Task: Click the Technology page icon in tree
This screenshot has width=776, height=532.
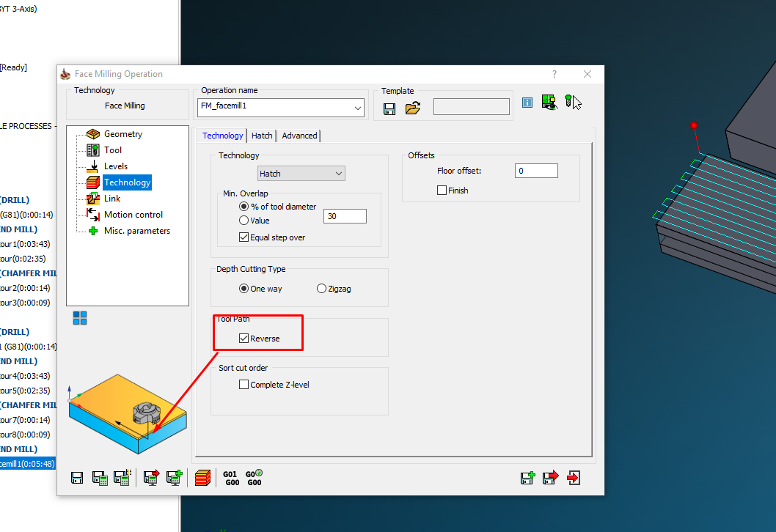Action: (x=93, y=182)
